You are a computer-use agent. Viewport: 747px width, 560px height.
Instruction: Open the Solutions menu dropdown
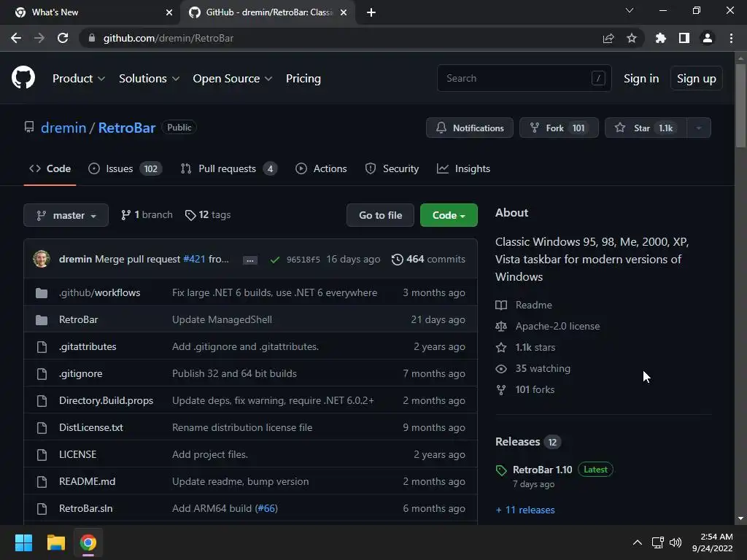149,79
